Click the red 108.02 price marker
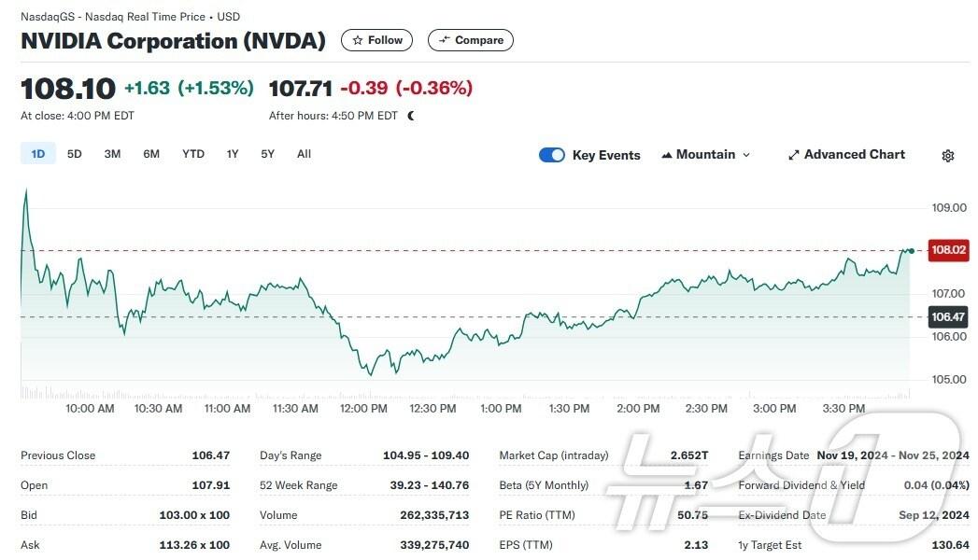Screen dimensions: 978x560 pyautogui.click(x=947, y=249)
